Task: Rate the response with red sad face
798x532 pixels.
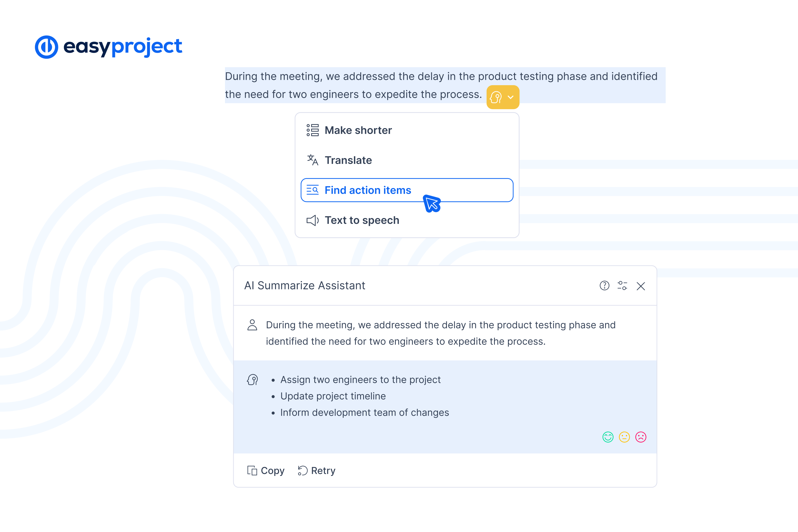Action: (x=641, y=437)
